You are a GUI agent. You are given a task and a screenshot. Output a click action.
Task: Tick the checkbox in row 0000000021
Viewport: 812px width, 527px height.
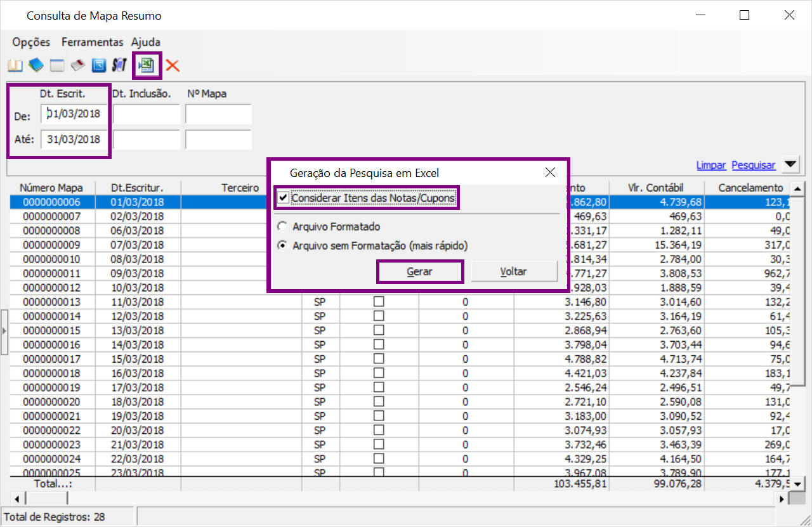pos(379,415)
